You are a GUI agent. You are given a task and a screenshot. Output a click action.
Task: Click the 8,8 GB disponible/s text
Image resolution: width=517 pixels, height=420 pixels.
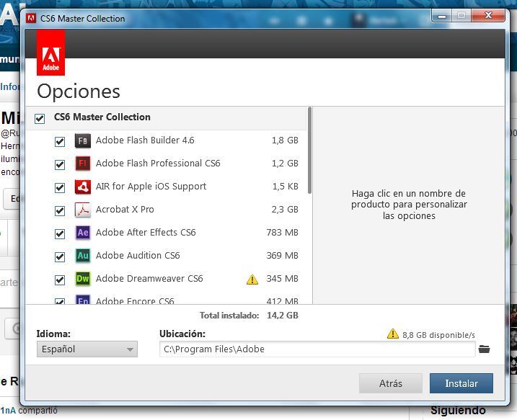[438, 335]
